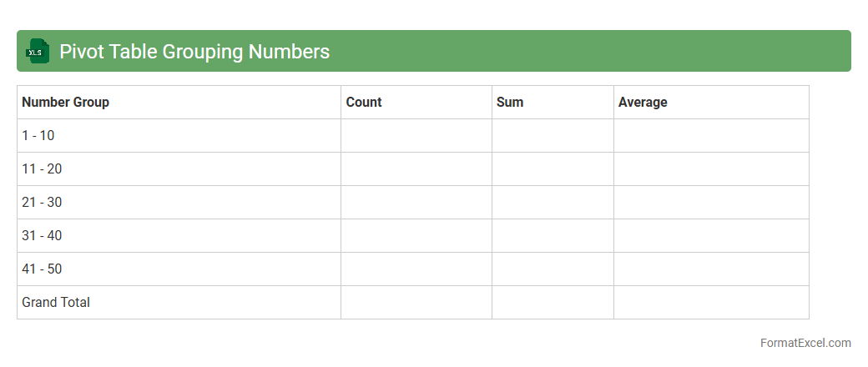This screenshot has height=367, width=868.
Task: Click the 21 - 30 row label
Action: pyautogui.click(x=42, y=202)
